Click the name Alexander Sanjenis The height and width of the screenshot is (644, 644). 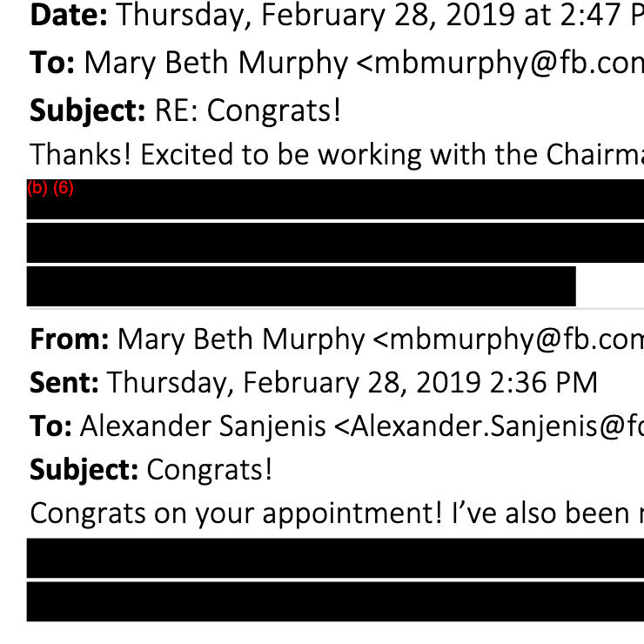(x=203, y=426)
